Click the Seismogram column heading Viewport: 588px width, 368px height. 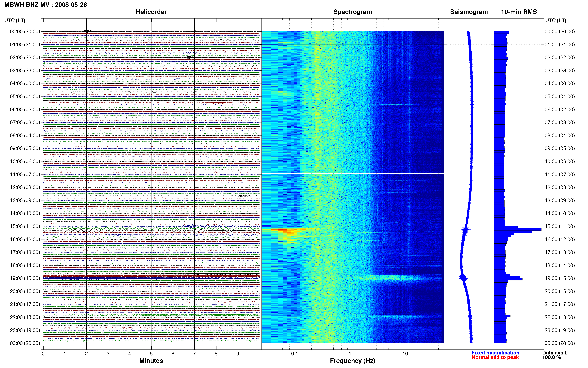coord(469,12)
